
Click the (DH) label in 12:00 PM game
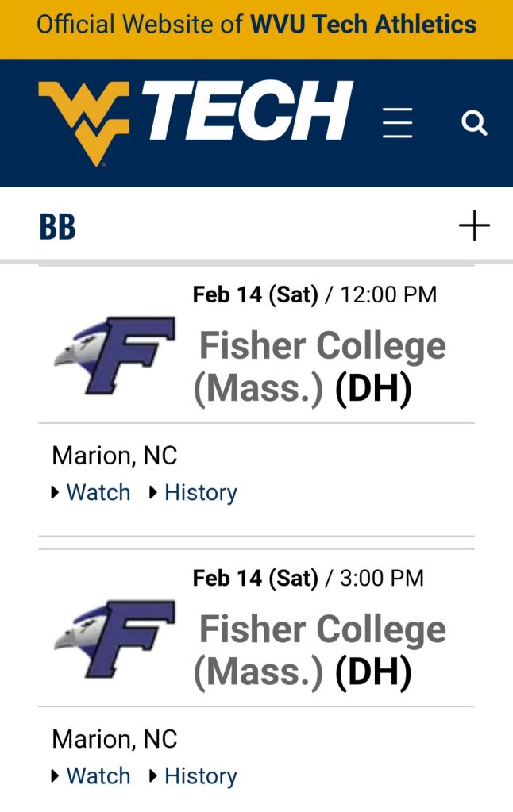pos(373,390)
